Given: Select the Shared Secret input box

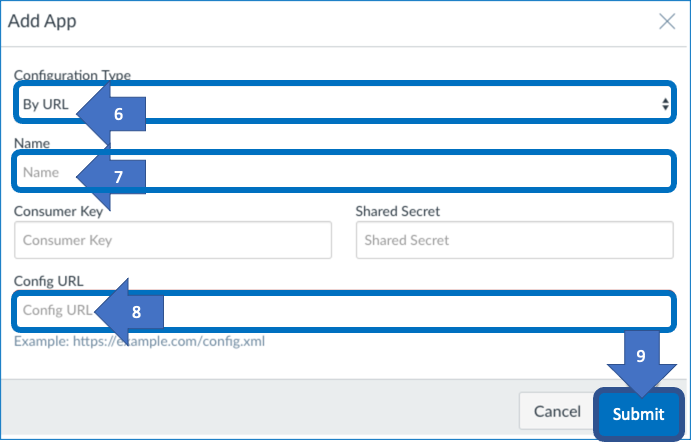Looking at the screenshot, I should (x=515, y=240).
